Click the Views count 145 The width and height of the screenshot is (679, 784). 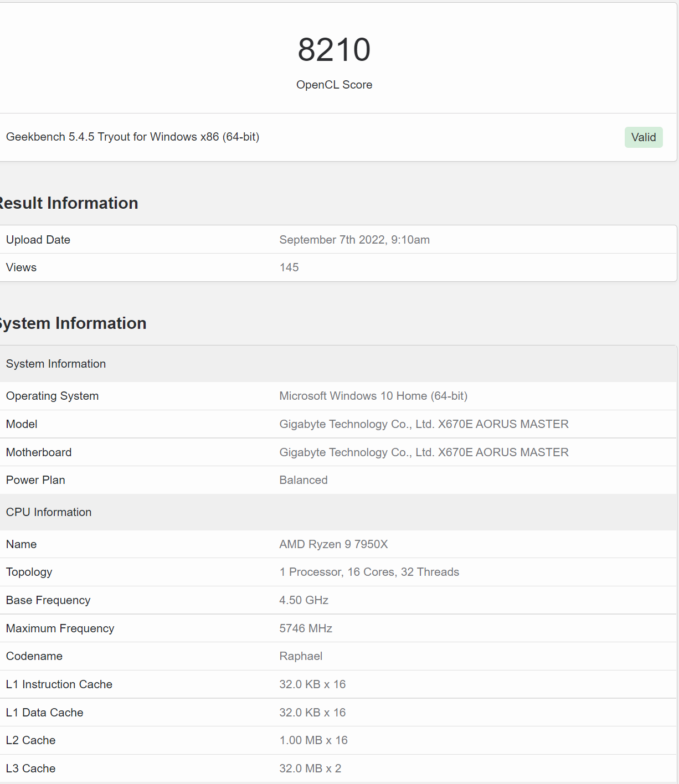point(289,267)
